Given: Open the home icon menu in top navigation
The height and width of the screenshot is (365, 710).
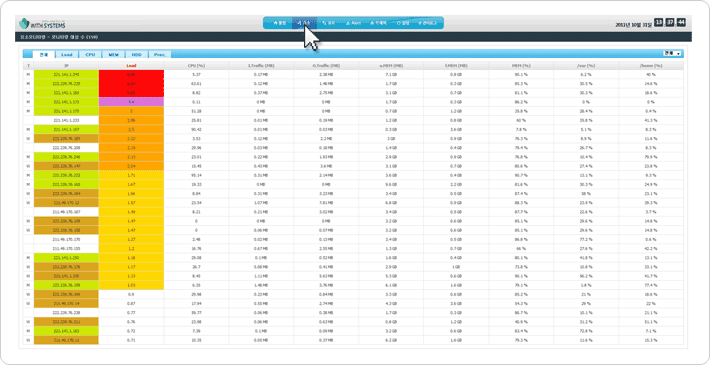Looking at the screenshot, I should 280,23.
